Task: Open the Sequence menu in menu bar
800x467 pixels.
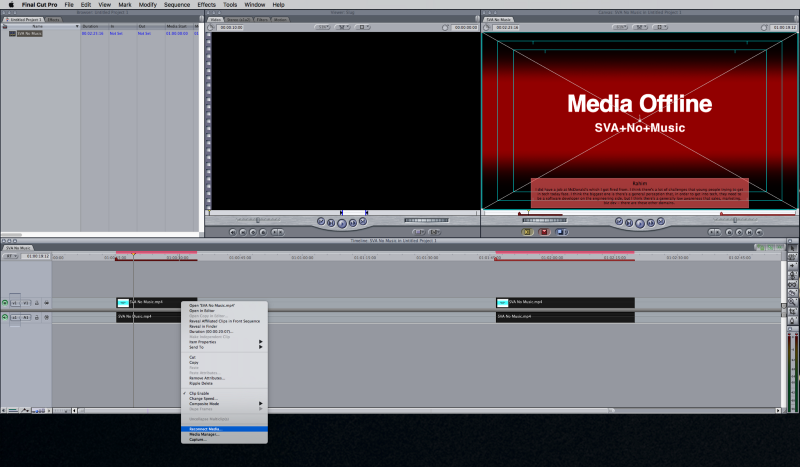Action: click(177, 5)
